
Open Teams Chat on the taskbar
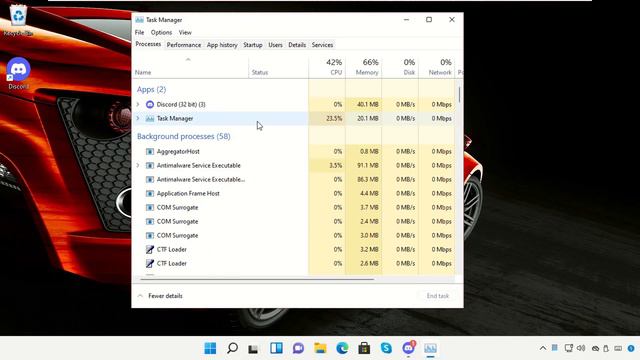(298, 348)
